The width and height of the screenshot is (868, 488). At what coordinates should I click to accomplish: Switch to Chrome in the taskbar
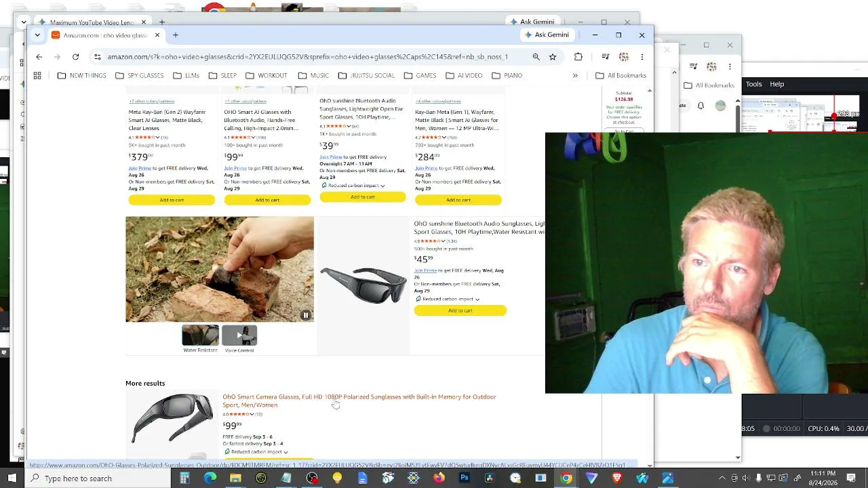566,479
